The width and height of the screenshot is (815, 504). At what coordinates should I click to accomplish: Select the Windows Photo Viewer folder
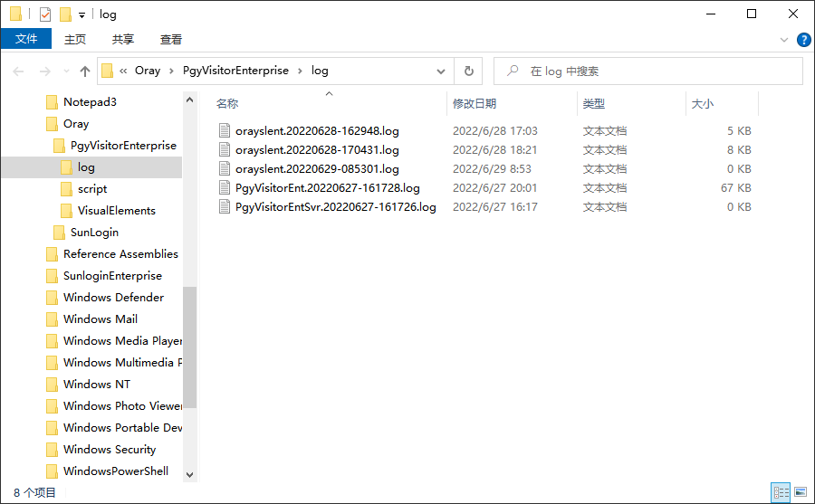122,406
